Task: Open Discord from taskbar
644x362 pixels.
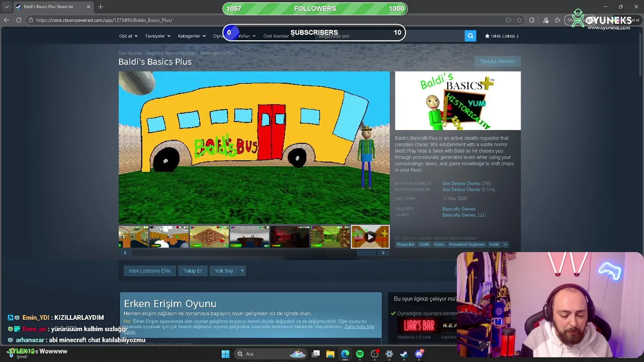Action: point(419,354)
